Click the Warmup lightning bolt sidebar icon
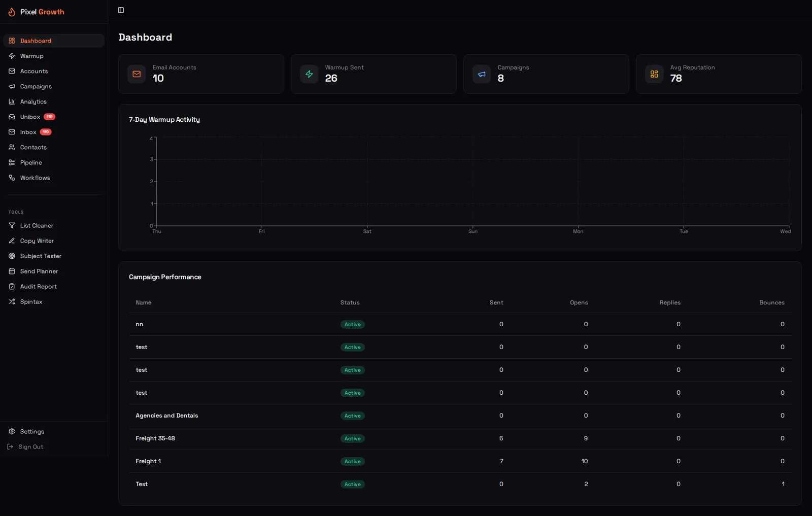This screenshot has height=516, width=812. [12, 56]
